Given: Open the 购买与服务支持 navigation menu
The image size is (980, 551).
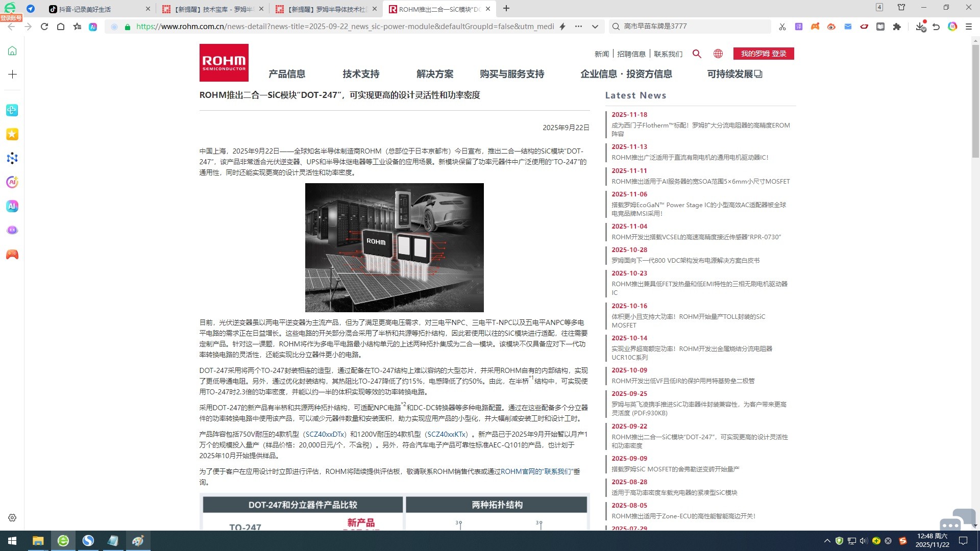Looking at the screenshot, I should pyautogui.click(x=512, y=74).
